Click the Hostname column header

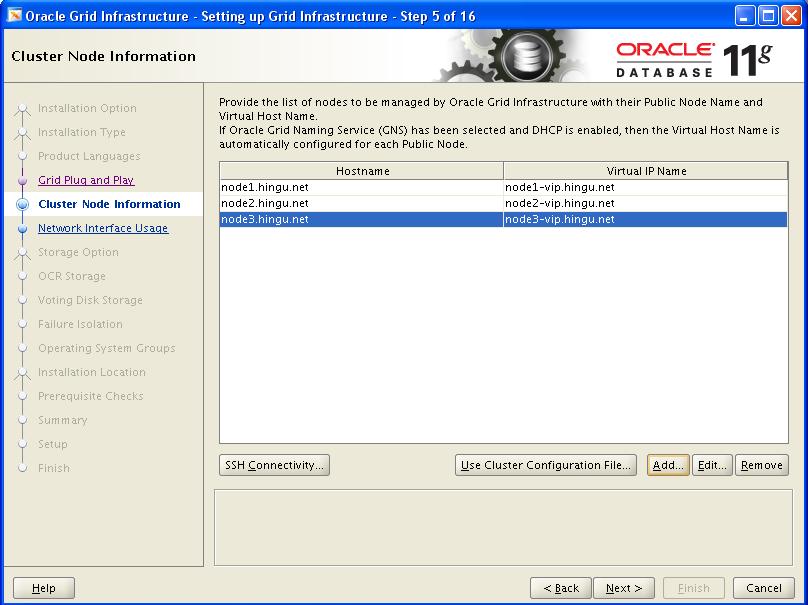pyautogui.click(x=362, y=171)
